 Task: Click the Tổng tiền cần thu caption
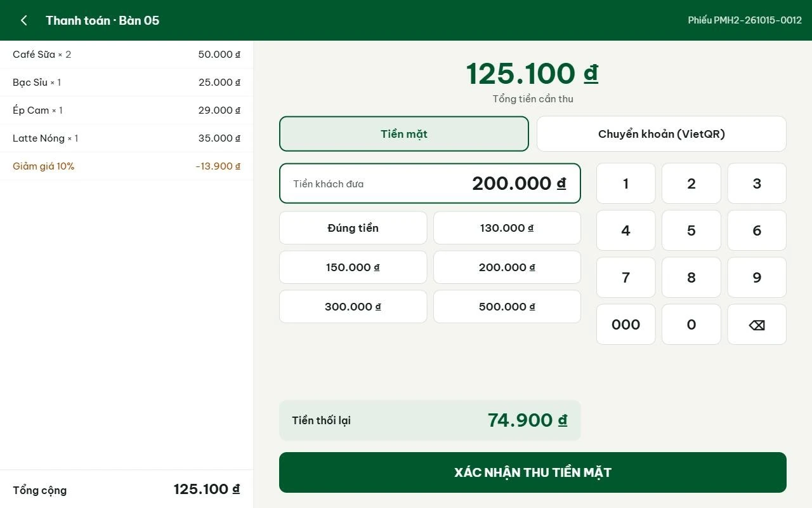pos(533,99)
